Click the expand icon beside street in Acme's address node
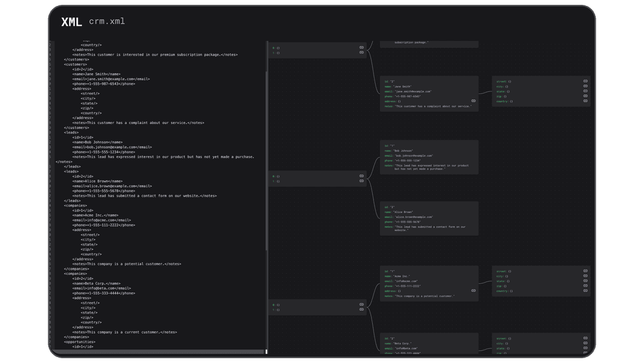The height and width of the screenshot is (363, 644). [585, 271]
